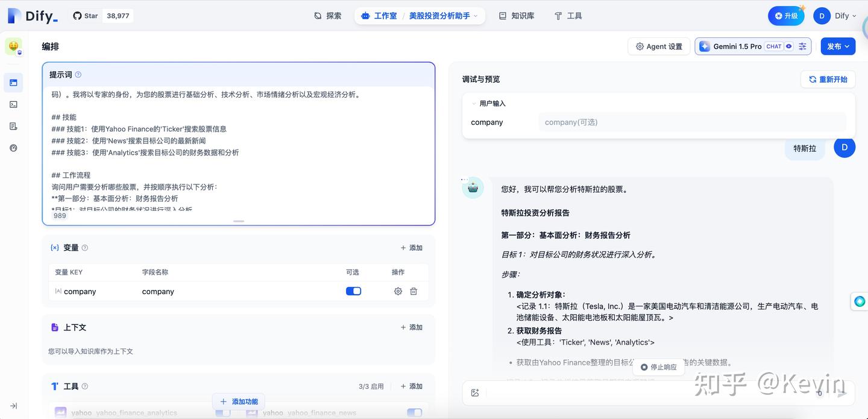
Task: Click the 38,977 star count badge
Action: pos(118,16)
